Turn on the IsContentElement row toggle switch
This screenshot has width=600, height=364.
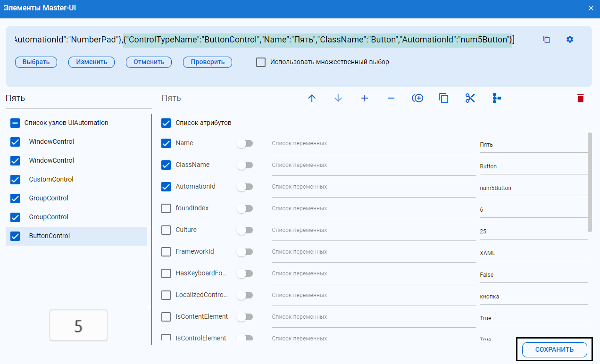(x=245, y=317)
